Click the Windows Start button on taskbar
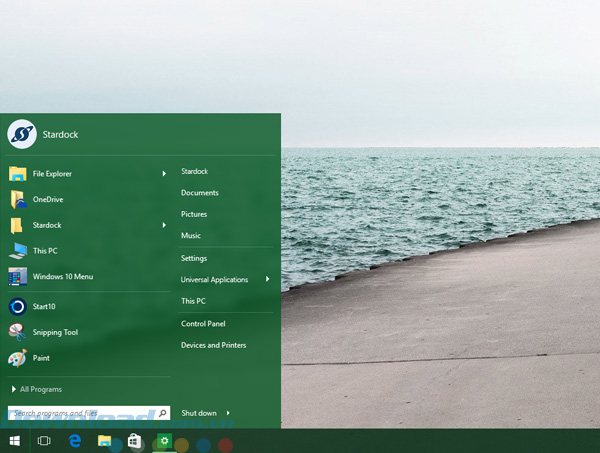 (x=15, y=441)
